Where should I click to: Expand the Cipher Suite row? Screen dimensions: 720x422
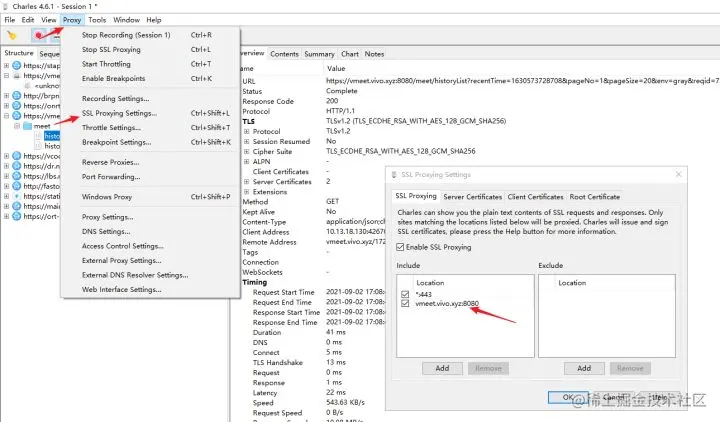pyautogui.click(x=247, y=152)
